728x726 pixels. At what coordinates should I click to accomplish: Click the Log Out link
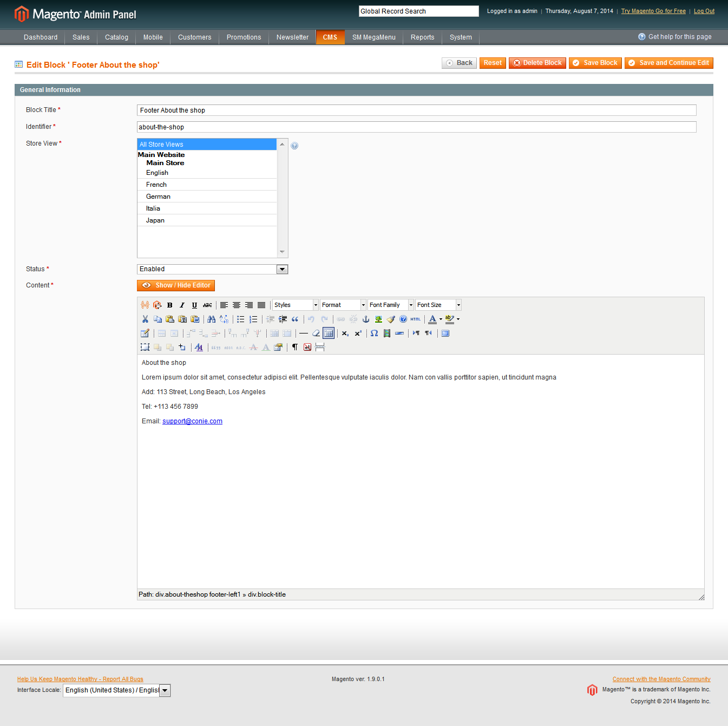704,11
